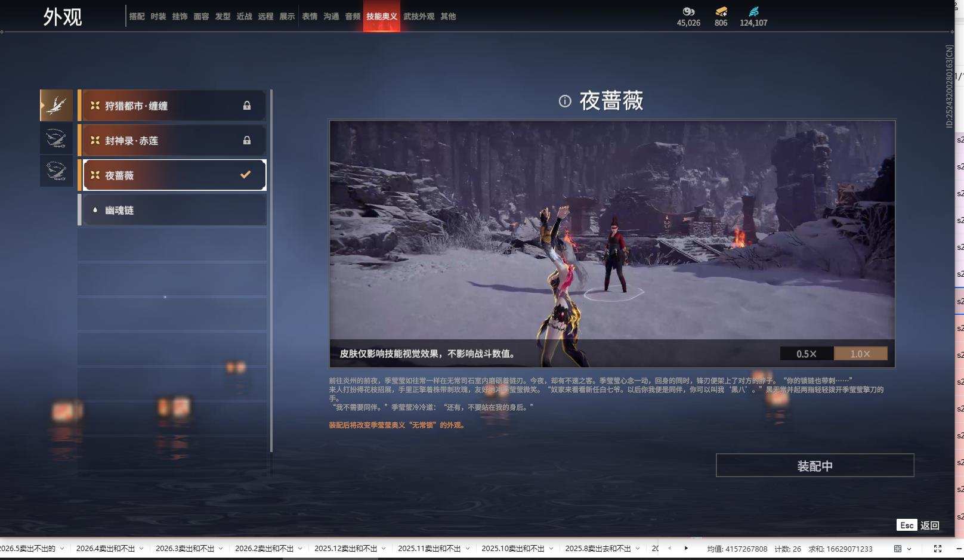Open the 搭配 tab

pos(137,17)
